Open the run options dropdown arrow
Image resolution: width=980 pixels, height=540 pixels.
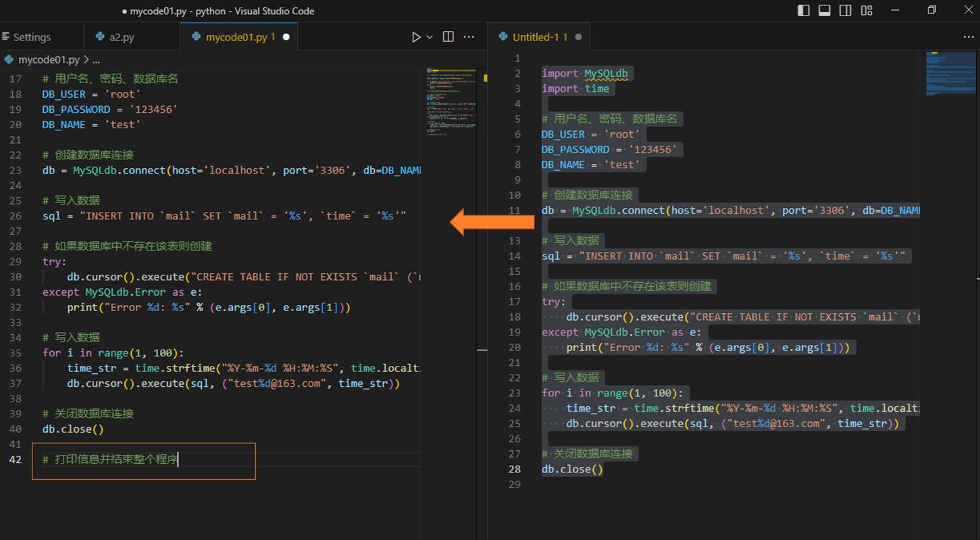click(x=430, y=37)
